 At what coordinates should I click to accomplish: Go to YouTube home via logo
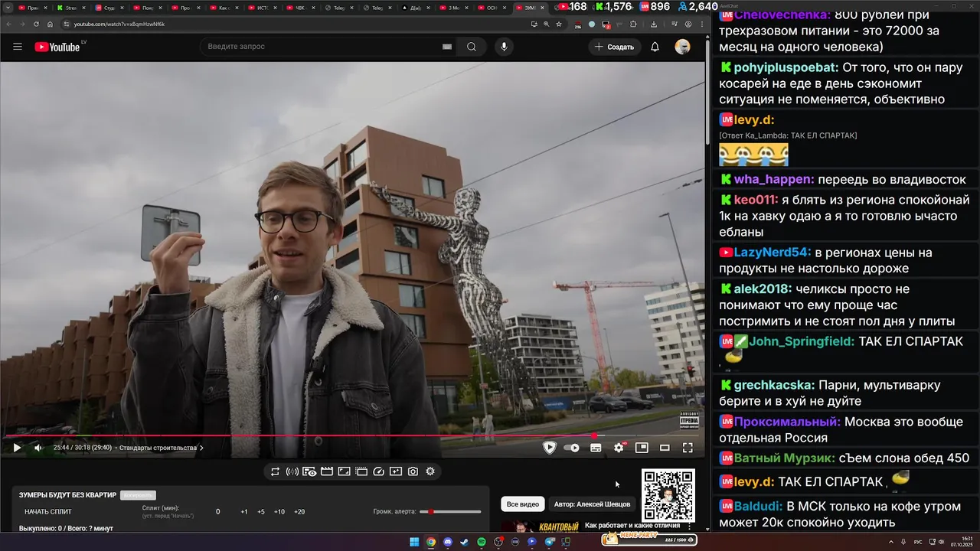tap(57, 47)
